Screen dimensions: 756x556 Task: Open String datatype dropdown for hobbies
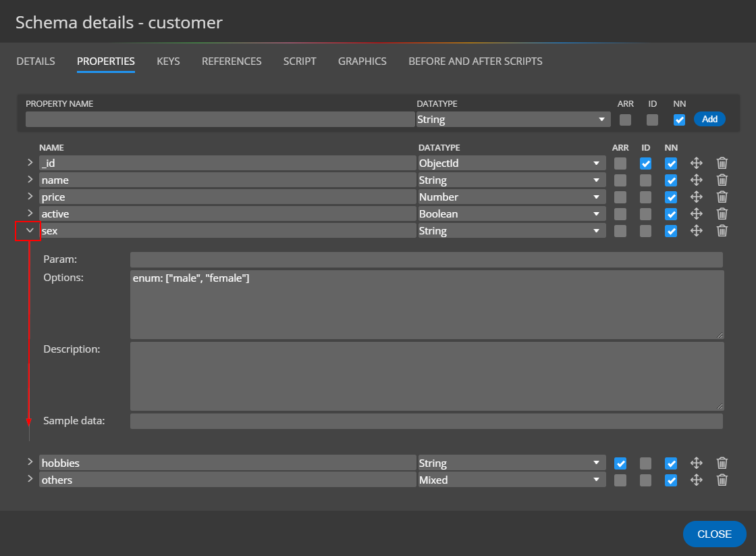(x=512, y=463)
